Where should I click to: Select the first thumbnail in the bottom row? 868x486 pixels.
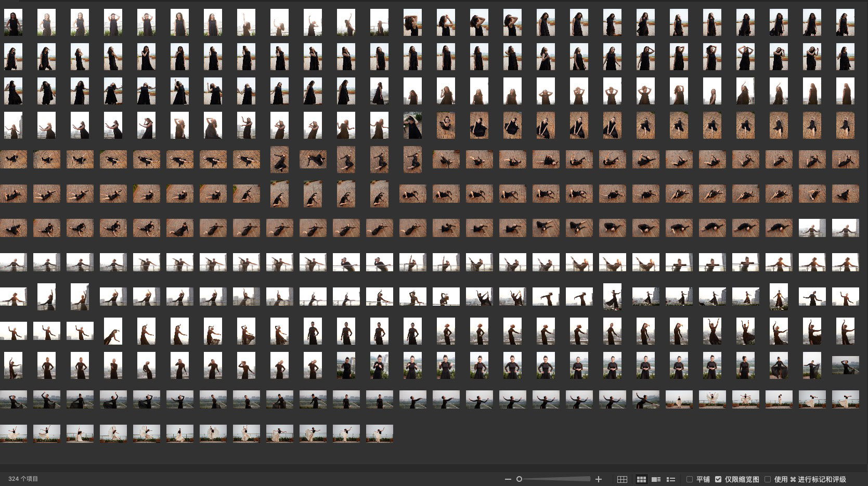[x=13, y=434]
